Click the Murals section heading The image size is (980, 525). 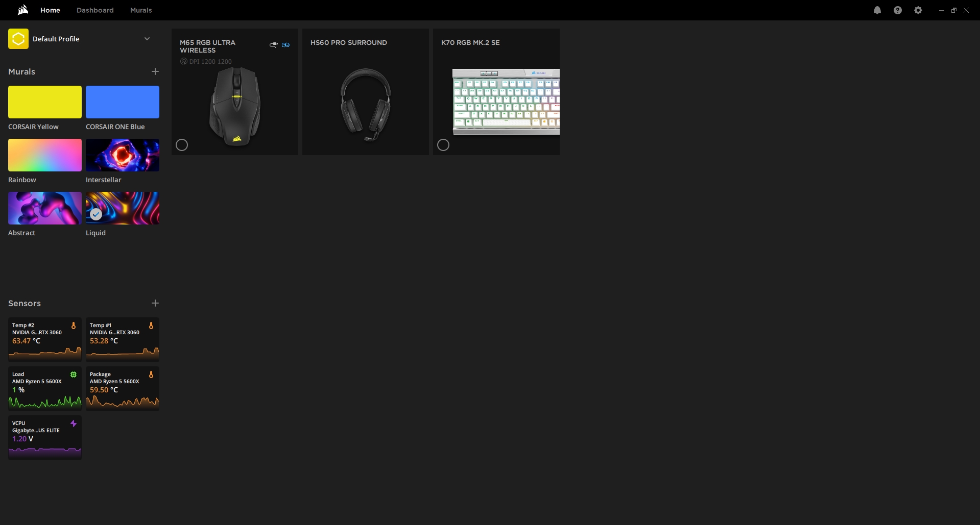21,71
